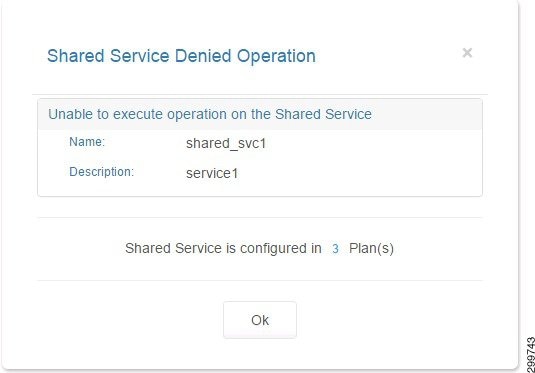535x373 pixels.
Task: Click the Description: field label
Action: pos(102,172)
